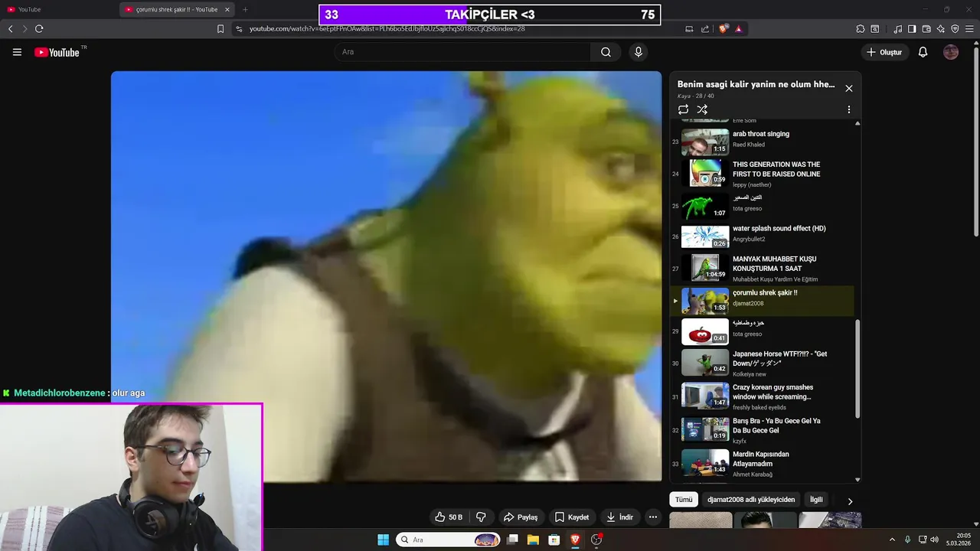Screen dimensions: 980x551
Task: Open Brave Shields lion icon
Action: coord(724,29)
